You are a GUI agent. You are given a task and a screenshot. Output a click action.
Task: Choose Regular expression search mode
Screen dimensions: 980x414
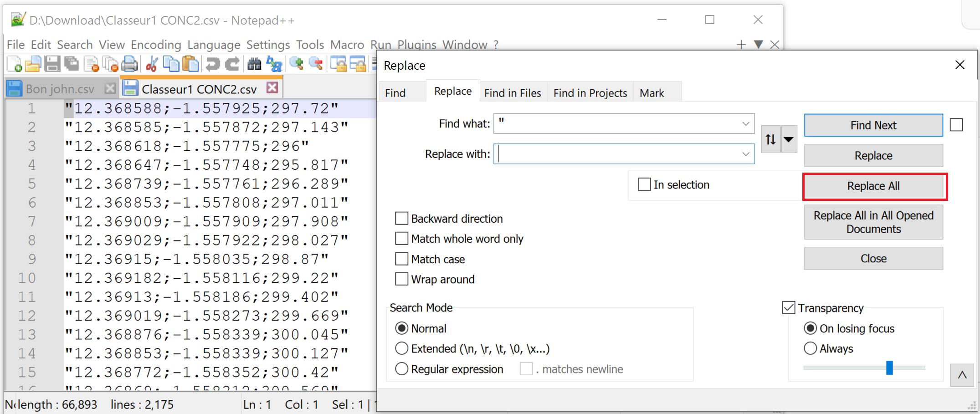tap(401, 369)
